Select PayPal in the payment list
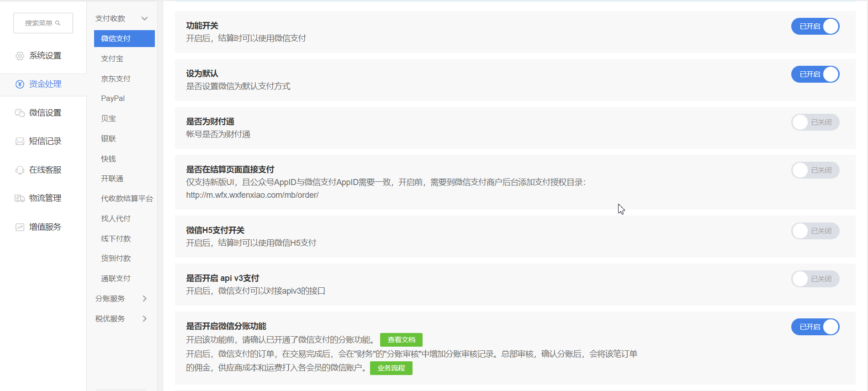This screenshot has height=391, width=868. click(113, 99)
